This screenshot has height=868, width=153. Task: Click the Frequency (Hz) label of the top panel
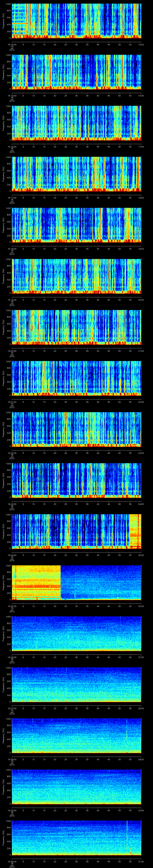click(x=3, y=21)
